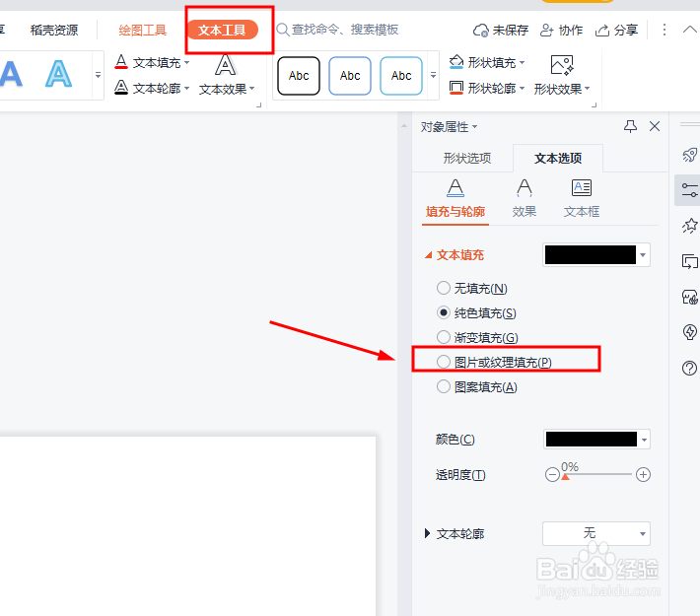Click the properties sliders sidebar icon
This screenshot has width=700, height=616.
coord(689,190)
